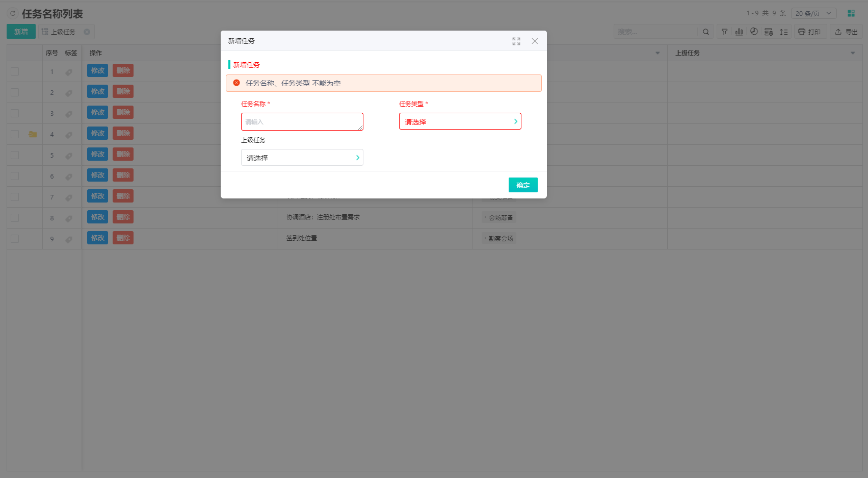Image resolution: width=868 pixels, height=478 pixels.
Task: Tick the checkbox for row 7
Action: [x=15, y=197]
